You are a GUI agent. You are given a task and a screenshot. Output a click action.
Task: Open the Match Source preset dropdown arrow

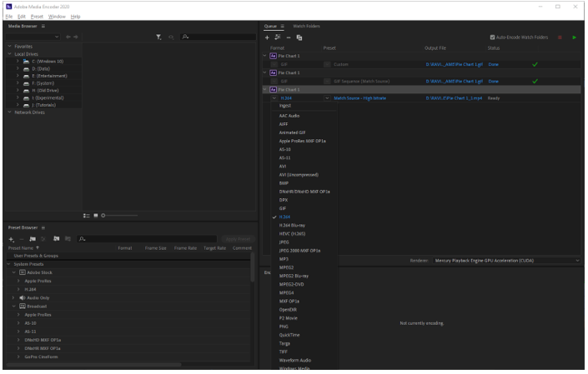[x=327, y=98]
